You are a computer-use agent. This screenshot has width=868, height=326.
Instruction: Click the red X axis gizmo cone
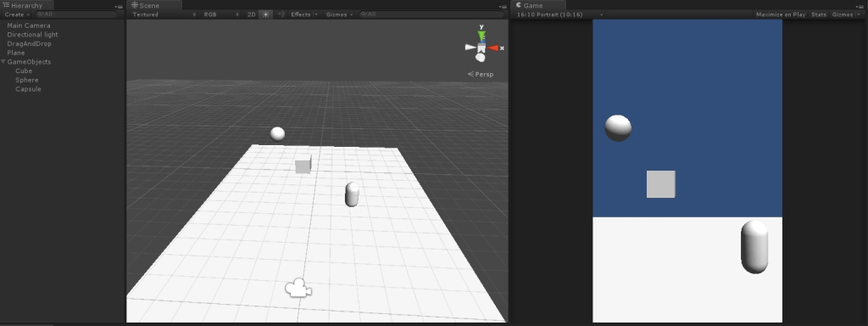pos(492,48)
